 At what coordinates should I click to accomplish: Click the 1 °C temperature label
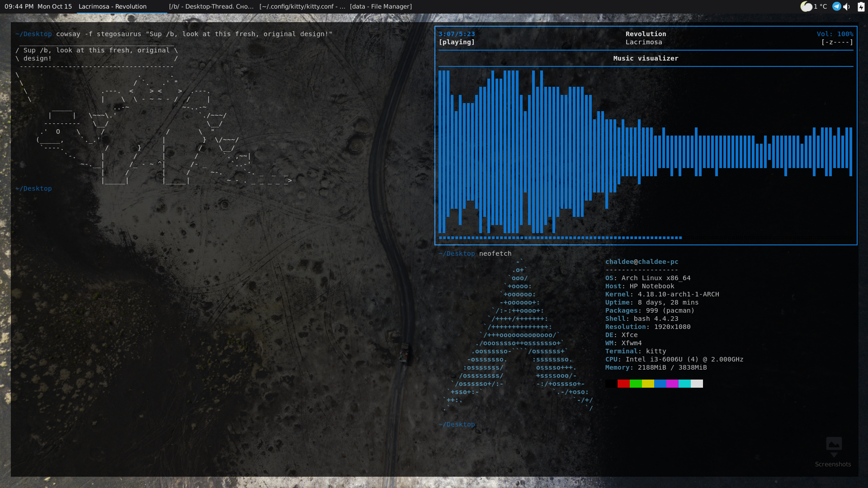point(821,6)
